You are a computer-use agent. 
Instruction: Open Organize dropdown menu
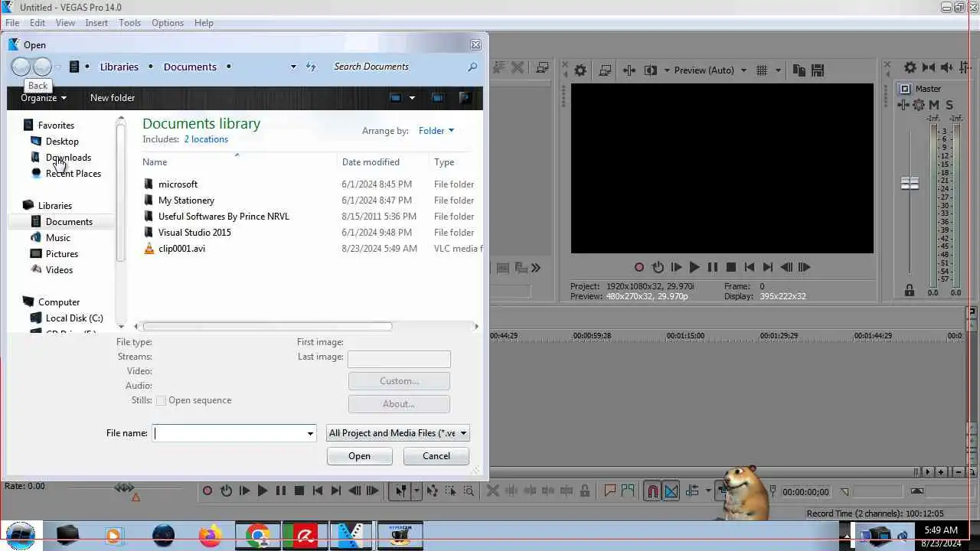point(44,98)
